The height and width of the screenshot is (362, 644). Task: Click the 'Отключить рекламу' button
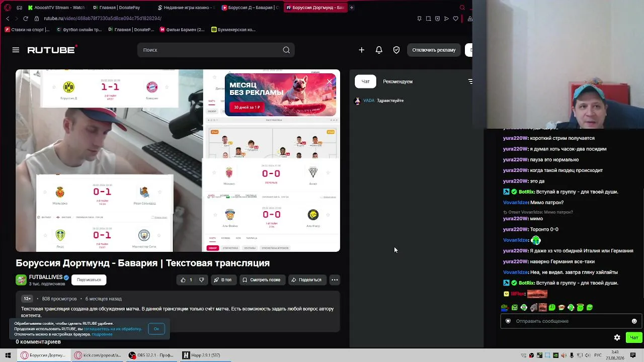click(434, 50)
